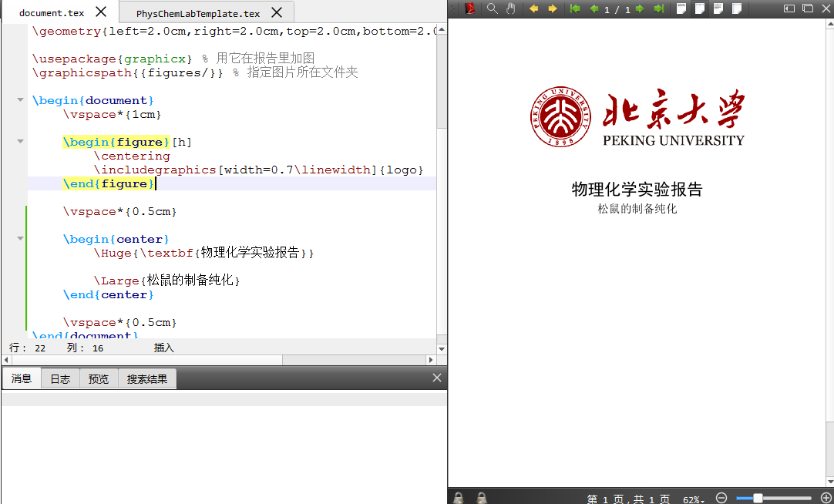Click the red PDF recompile icon
834x504 pixels.
470,9
